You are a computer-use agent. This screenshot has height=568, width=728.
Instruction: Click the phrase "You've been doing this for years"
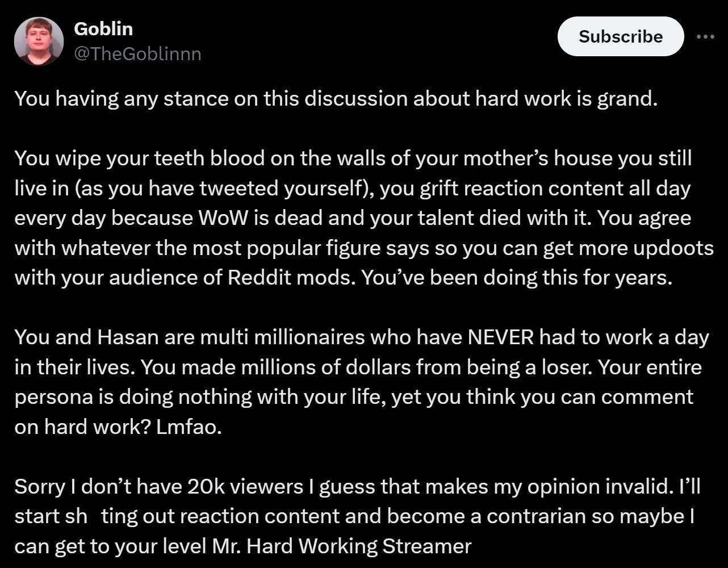click(517, 278)
